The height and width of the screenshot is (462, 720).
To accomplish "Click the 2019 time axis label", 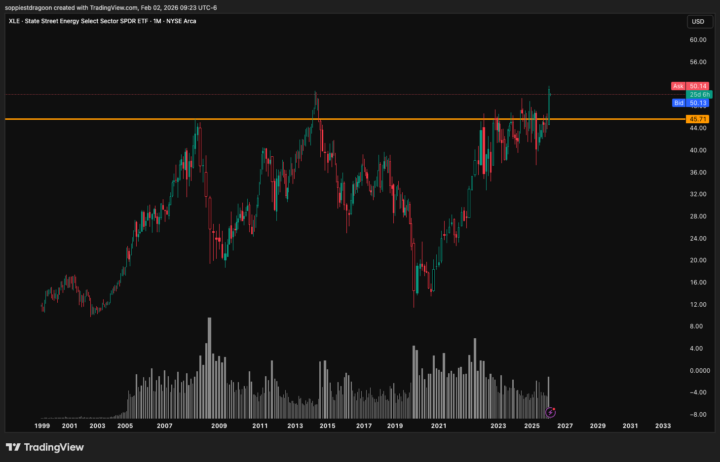I will point(395,426).
